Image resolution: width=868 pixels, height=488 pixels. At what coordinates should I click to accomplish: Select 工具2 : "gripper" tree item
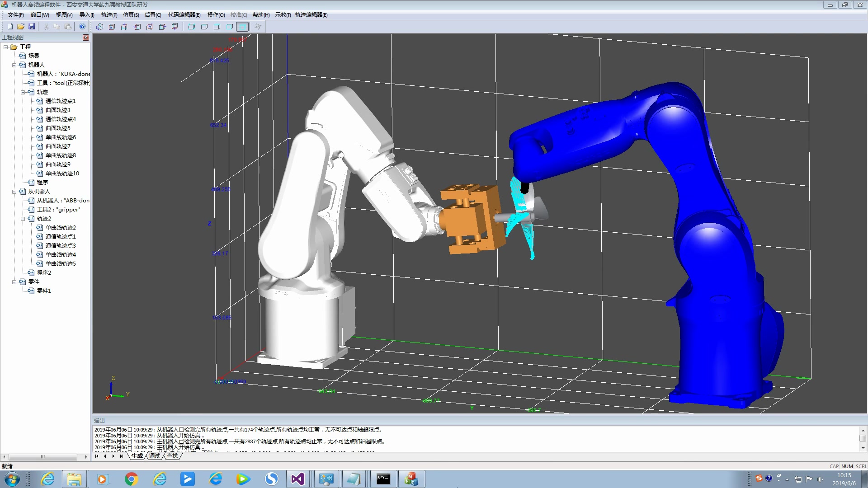pos(58,210)
